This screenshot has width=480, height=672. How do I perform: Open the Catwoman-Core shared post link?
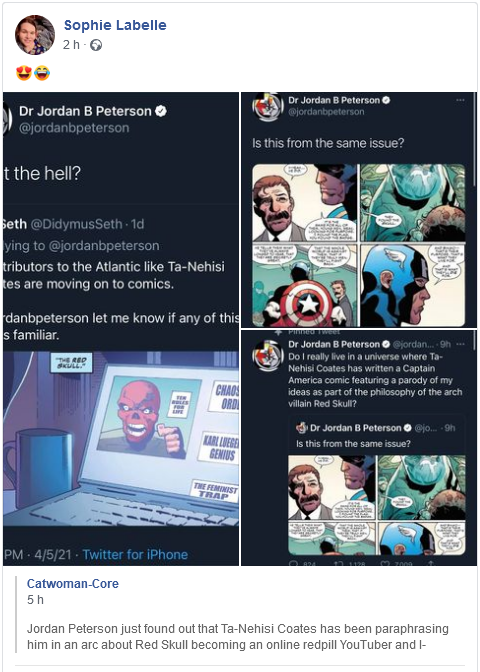coord(73,584)
